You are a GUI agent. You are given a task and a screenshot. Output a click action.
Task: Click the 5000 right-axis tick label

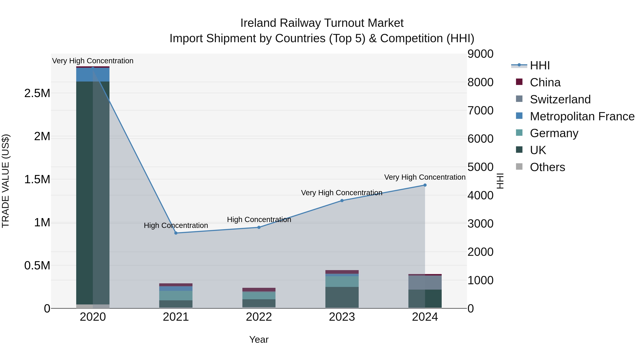(480, 167)
